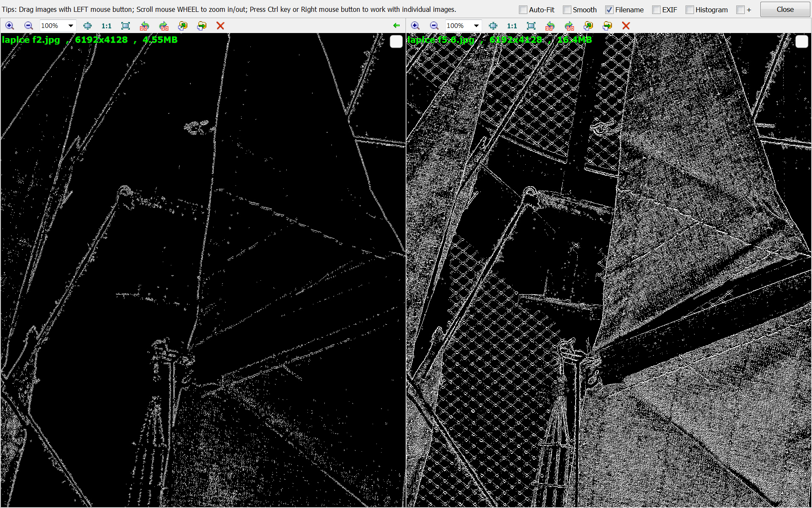Zoom in on the left image
The width and height of the screenshot is (812, 508).
pyautogui.click(x=10, y=26)
